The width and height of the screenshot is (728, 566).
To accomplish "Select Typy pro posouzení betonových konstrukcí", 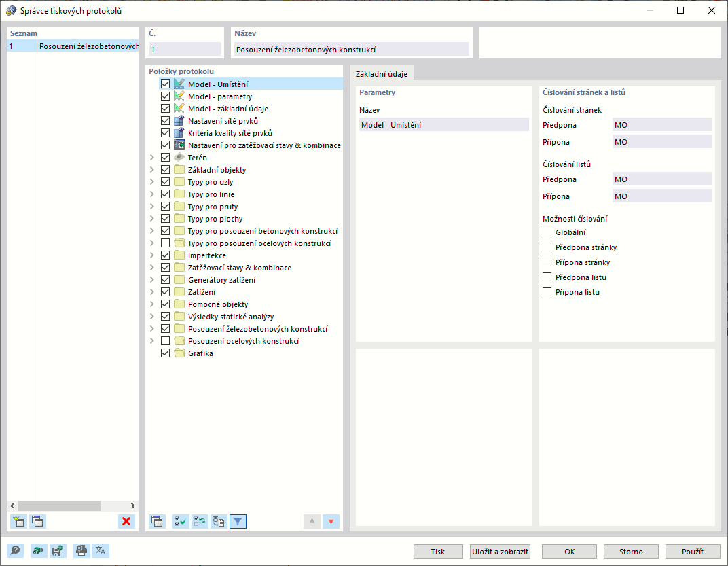I will [263, 231].
